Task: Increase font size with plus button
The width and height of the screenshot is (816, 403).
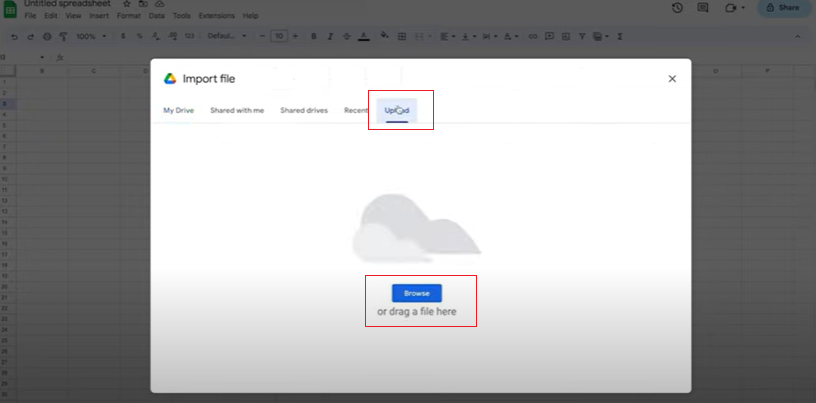Action: pyautogui.click(x=296, y=36)
